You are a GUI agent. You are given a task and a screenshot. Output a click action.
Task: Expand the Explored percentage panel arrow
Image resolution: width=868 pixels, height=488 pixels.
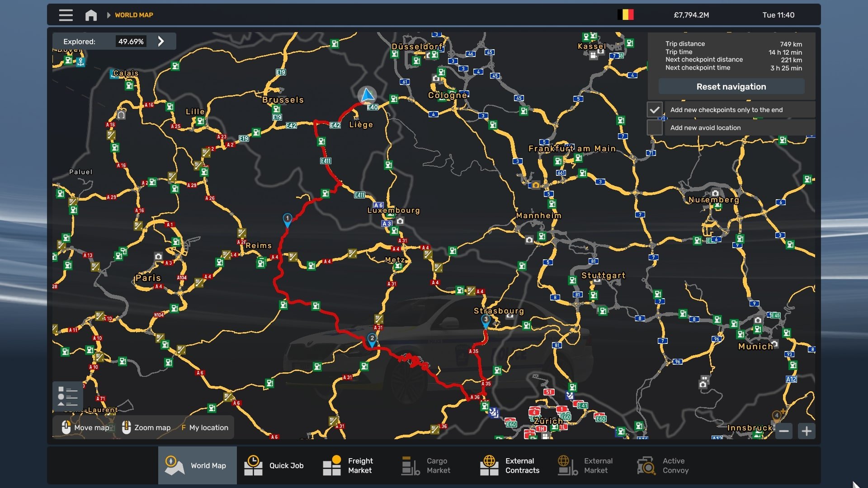[x=161, y=42]
